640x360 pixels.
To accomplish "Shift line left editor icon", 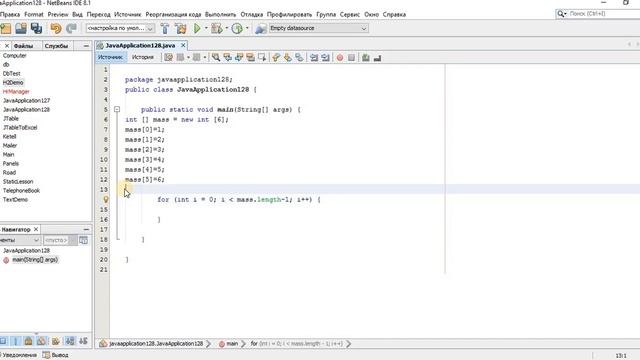I will coord(314,58).
